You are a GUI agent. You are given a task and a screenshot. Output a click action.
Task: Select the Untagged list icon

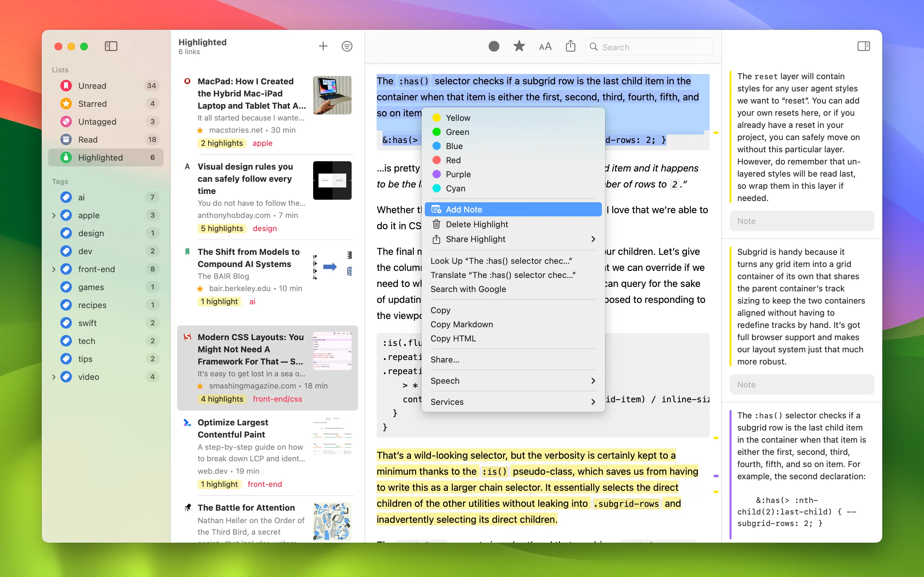tap(66, 121)
